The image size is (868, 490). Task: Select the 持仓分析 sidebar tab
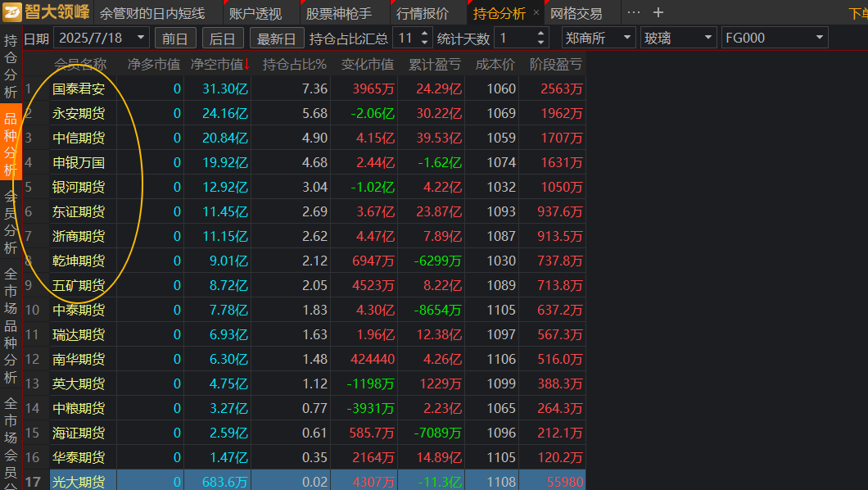pyautogui.click(x=11, y=66)
